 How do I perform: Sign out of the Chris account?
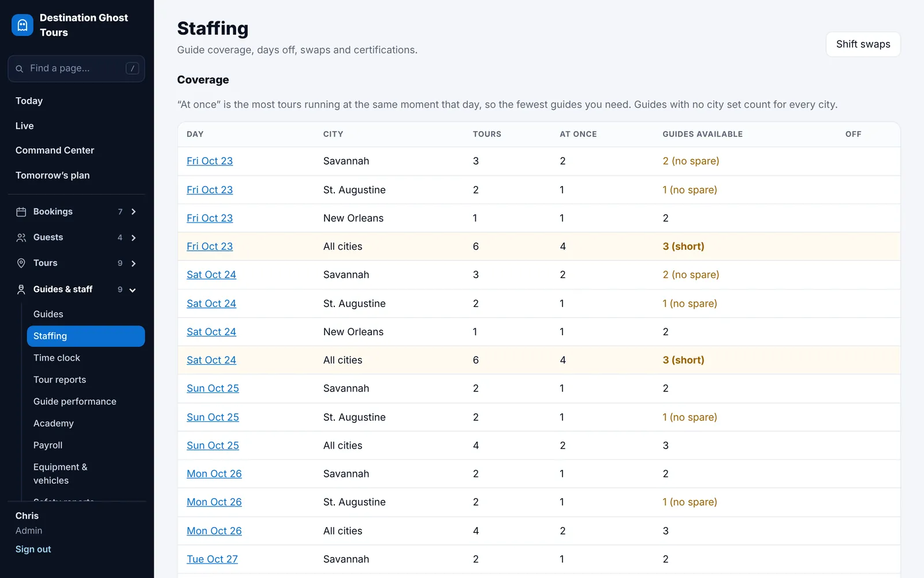tap(33, 549)
